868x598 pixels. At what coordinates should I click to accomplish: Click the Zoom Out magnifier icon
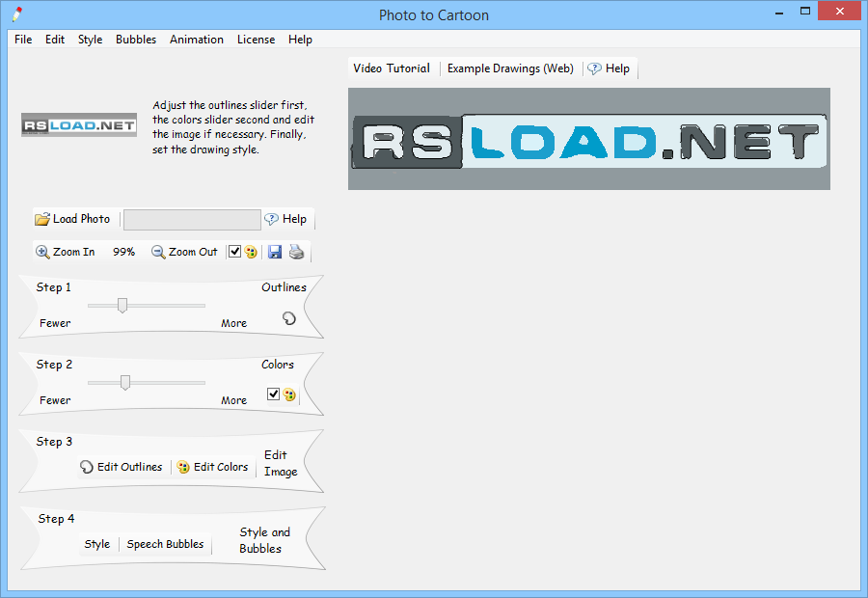[x=158, y=252]
